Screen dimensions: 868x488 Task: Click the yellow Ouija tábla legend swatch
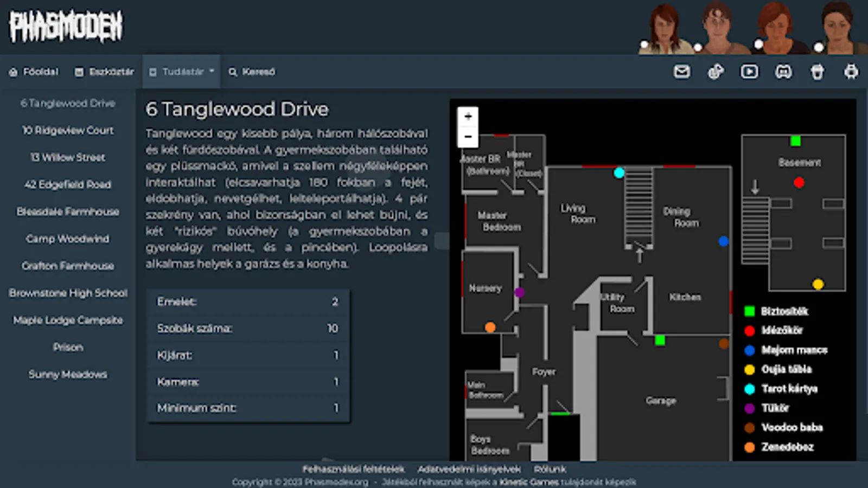pyautogui.click(x=750, y=369)
